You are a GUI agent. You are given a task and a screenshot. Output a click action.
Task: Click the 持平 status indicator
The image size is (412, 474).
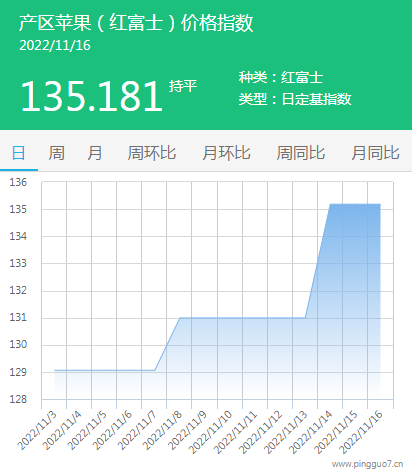point(183,86)
